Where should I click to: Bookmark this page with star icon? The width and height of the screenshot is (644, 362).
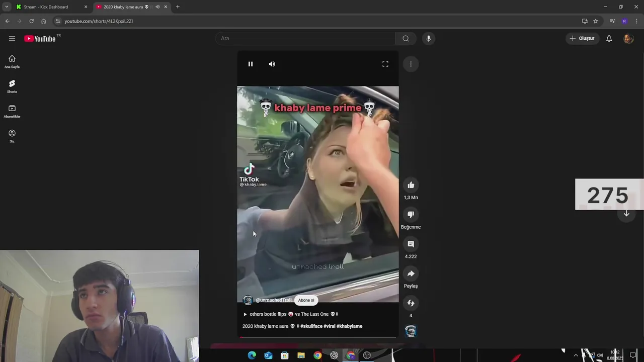(x=596, y=21)
